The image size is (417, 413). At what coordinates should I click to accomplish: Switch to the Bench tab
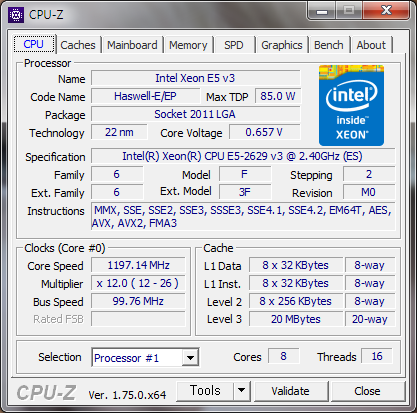(329, 45)
